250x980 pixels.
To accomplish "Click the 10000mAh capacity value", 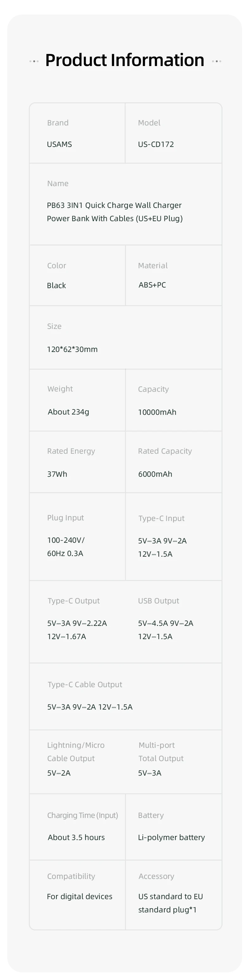I will [x=157, y=412].
